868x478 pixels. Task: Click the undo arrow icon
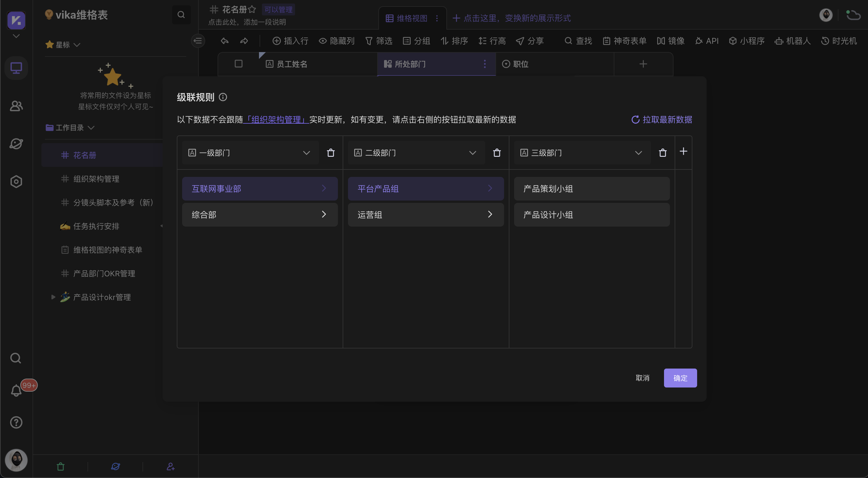coord(224,41)
